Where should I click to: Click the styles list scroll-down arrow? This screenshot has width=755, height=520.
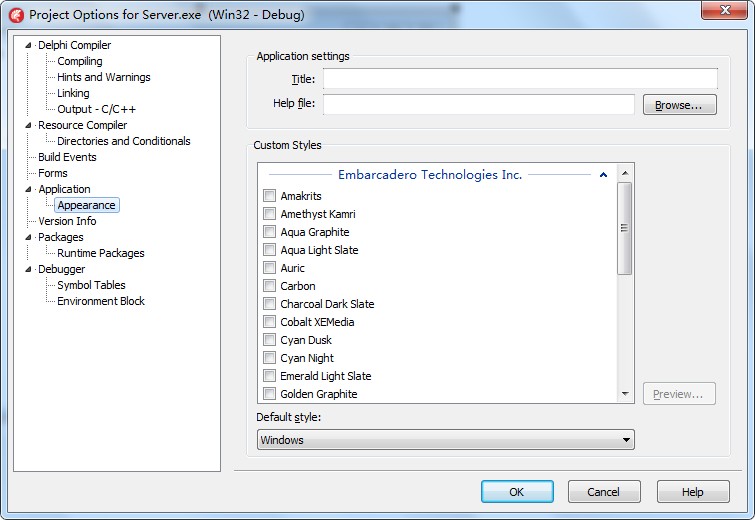(x=625, y=394)
